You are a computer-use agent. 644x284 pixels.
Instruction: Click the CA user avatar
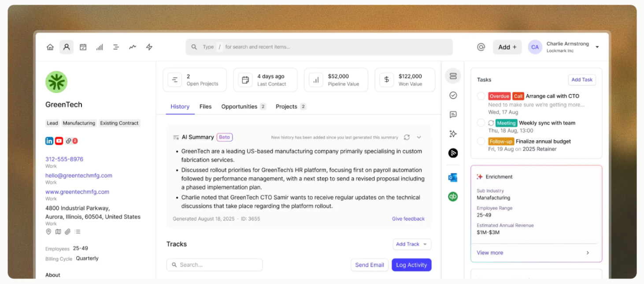tap(535, 47)
